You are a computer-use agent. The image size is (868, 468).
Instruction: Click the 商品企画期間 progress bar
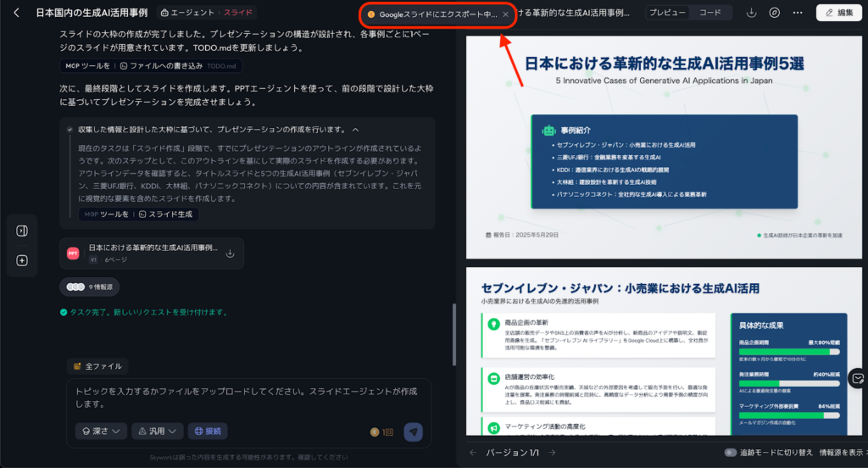click(789, 352)
